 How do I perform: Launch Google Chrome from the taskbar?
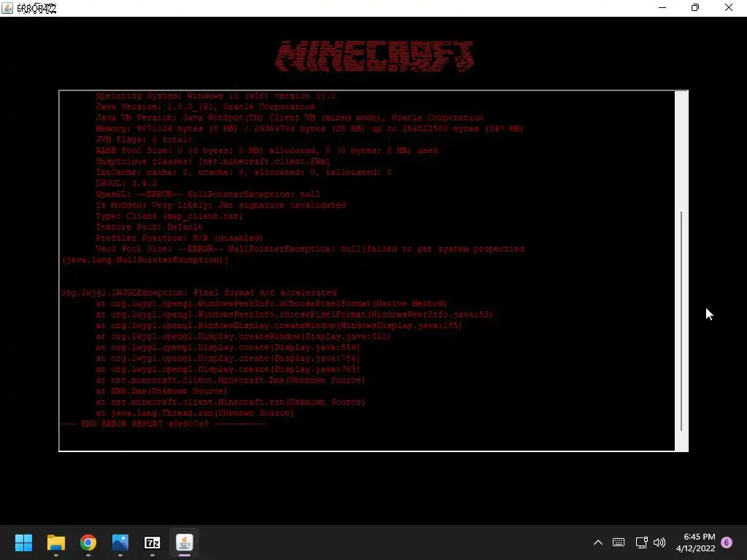(x=88, y=542)
